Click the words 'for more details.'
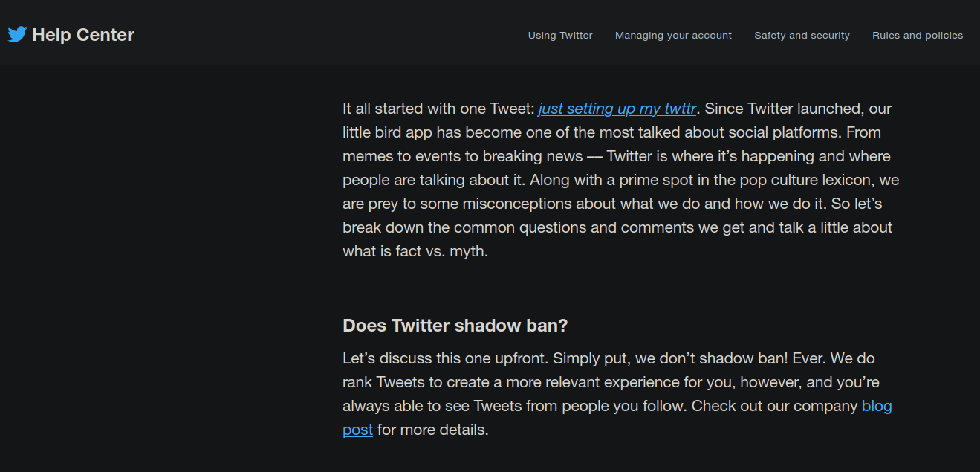This screenshot has width=980, height=472. (433, 430)
